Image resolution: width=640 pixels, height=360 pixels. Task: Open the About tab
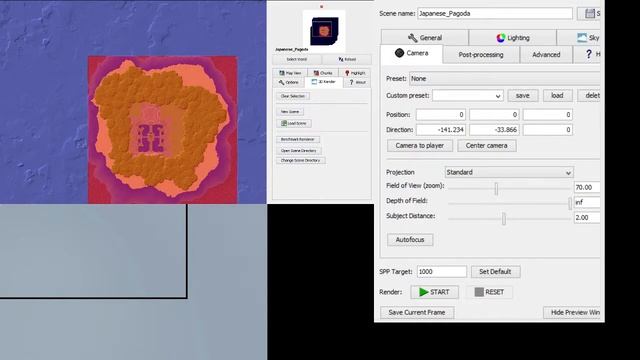tap(357, 82)
